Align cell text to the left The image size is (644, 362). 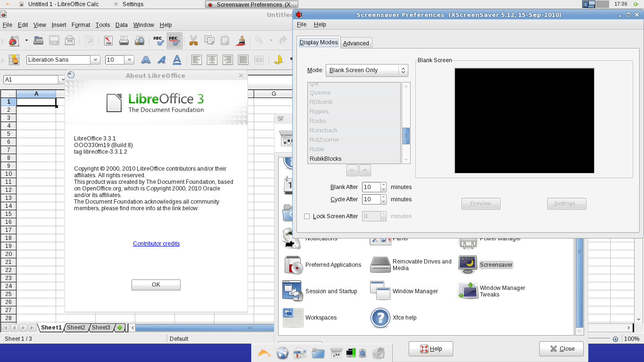tap(197, 60)
